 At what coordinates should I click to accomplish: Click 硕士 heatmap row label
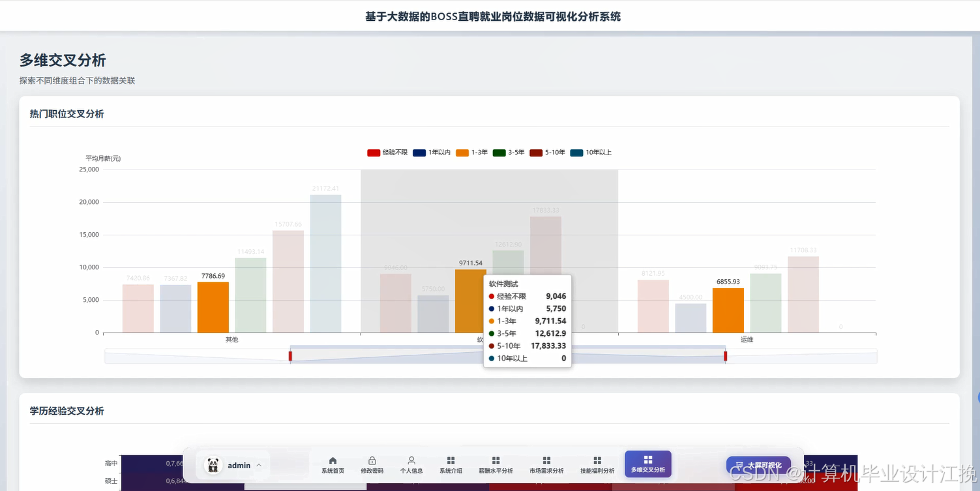(111, 481)
